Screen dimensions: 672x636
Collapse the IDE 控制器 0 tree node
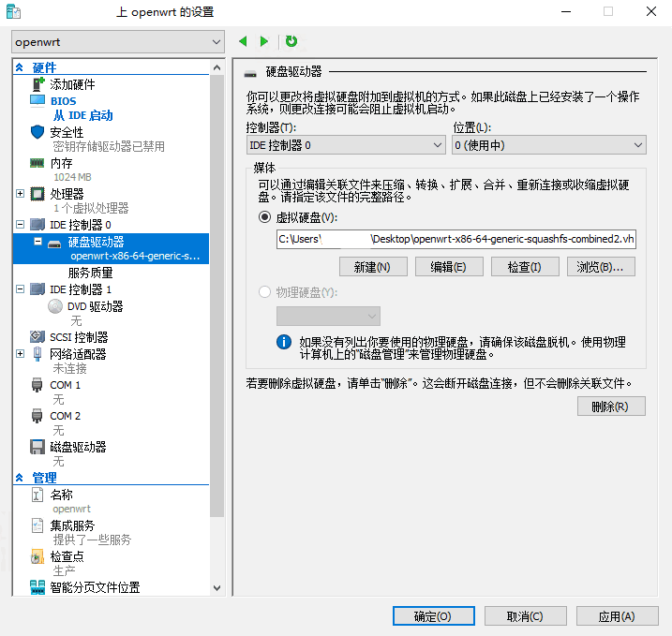(20, 225)
